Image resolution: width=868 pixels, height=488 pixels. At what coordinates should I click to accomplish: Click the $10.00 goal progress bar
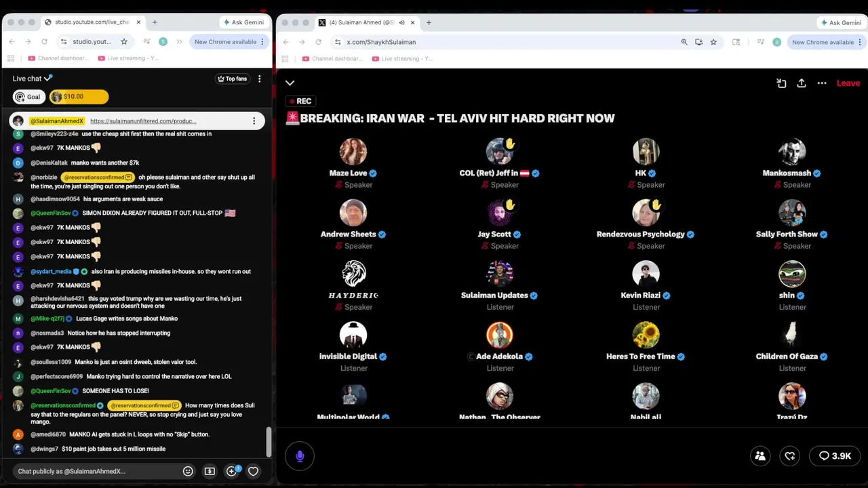point(79,97)
